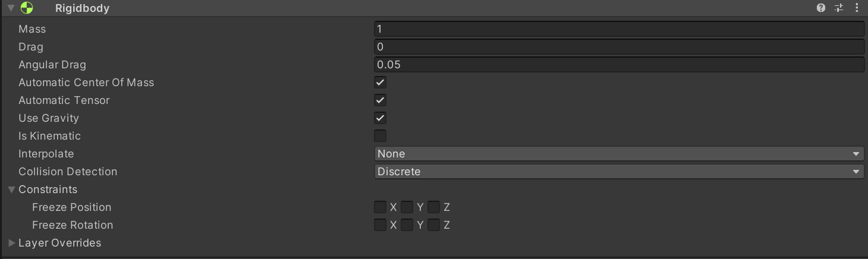Image resolution: width=868 pixels, height=259 pixels.
Task: Collapse the Constraints section
Action: [x=12, y=189]
